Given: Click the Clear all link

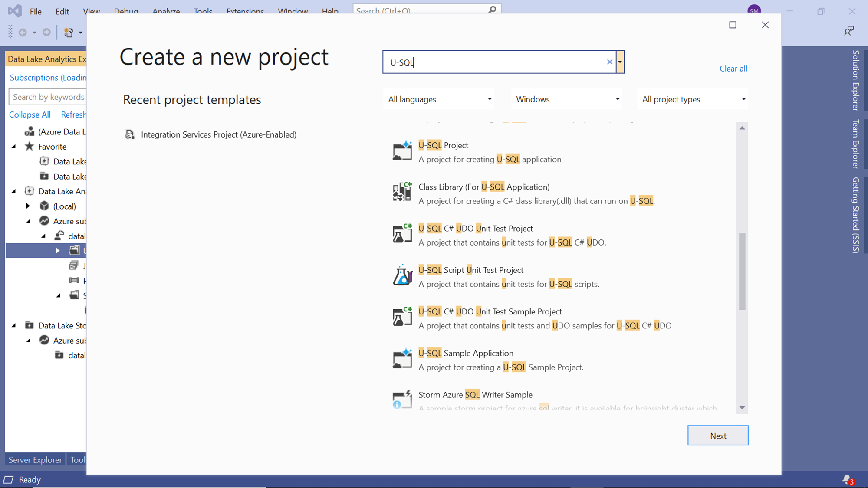Looking at the screenshot, I should (x=733, y=69).
